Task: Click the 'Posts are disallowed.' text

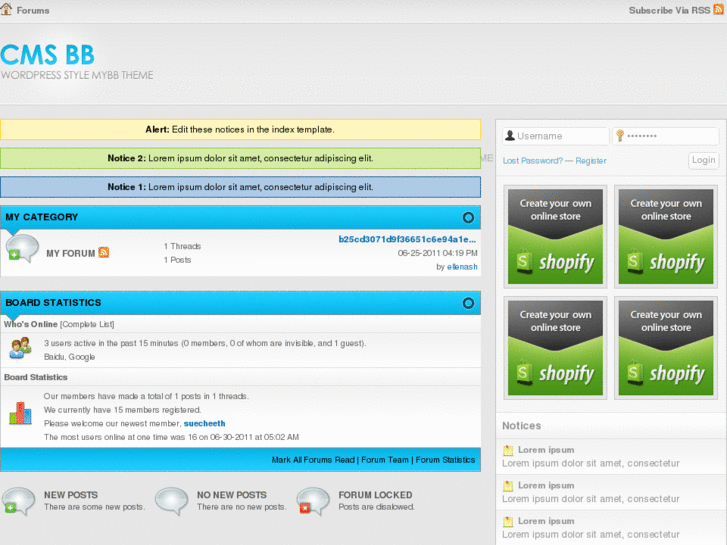Action: [376, 507]
